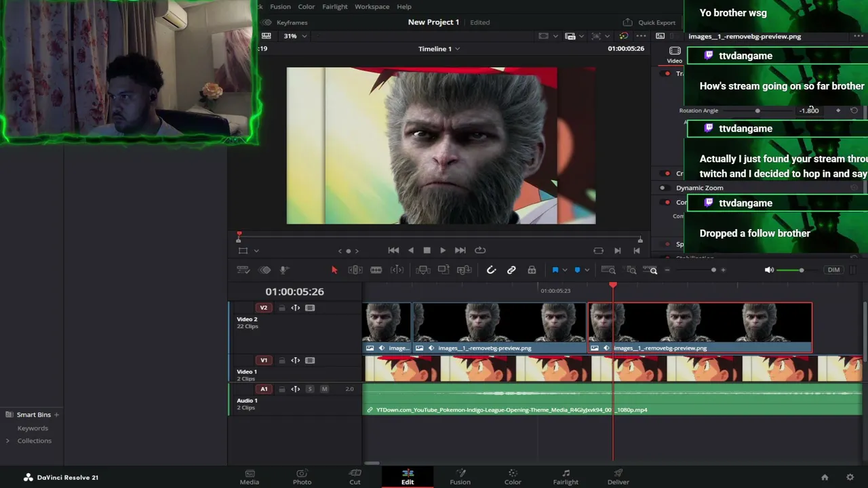Toggle the A1 track destination button
Screen dimensions: 868x488
point(264,389)
